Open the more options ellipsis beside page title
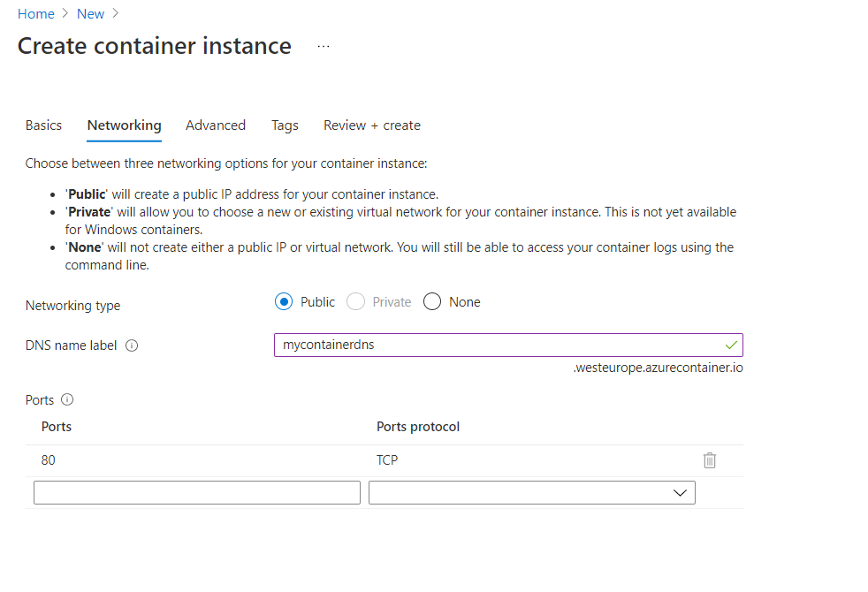 (x=324, y=46)
